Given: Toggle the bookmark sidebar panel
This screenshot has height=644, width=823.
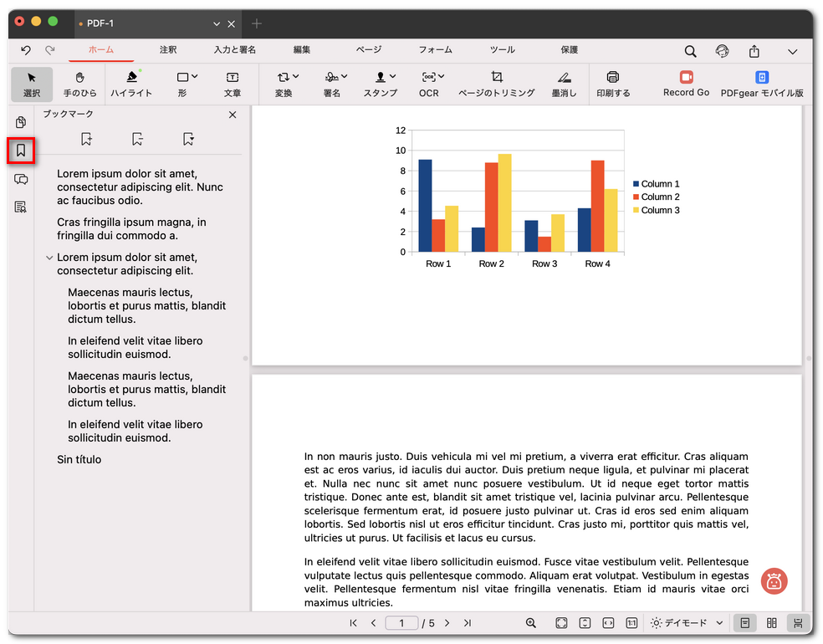Looking at the screenshot, I should pos(21,151).
